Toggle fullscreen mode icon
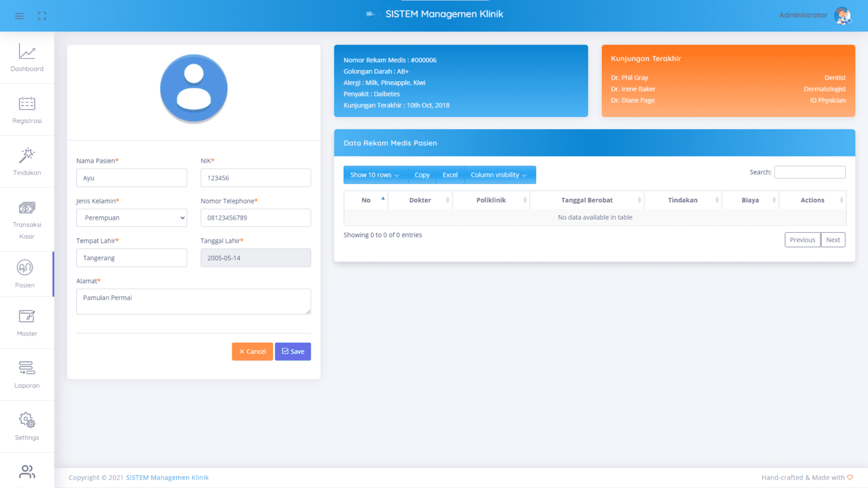868x488 pixels. (42, 16)
